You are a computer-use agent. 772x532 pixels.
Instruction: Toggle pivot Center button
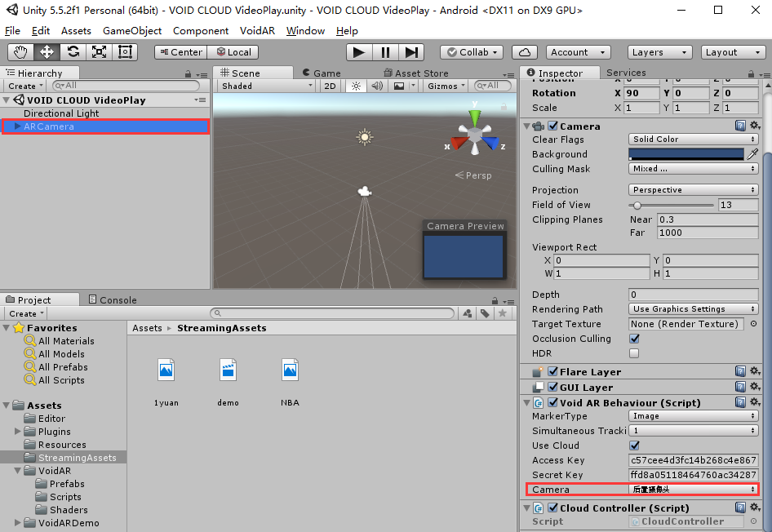point(180,52)
